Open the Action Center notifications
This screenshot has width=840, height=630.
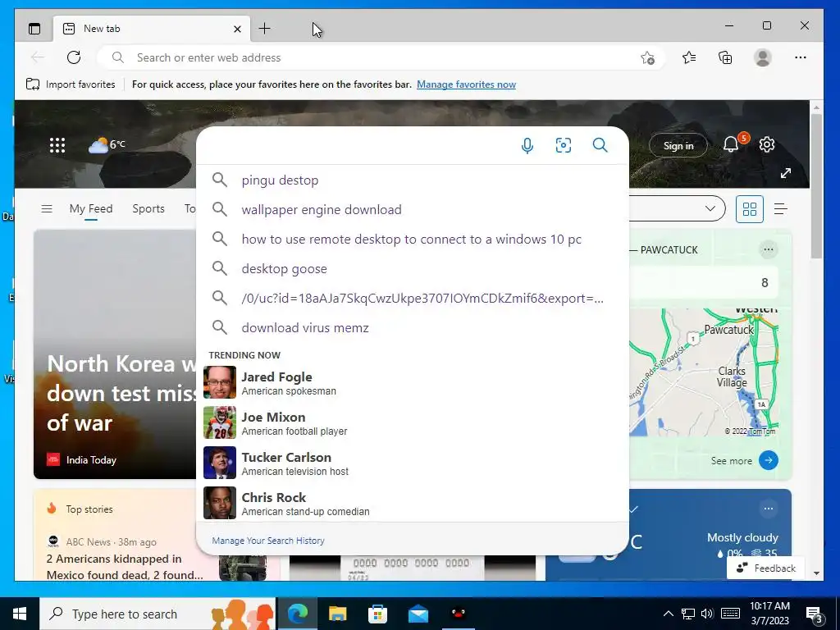click(x=815, y=614)
